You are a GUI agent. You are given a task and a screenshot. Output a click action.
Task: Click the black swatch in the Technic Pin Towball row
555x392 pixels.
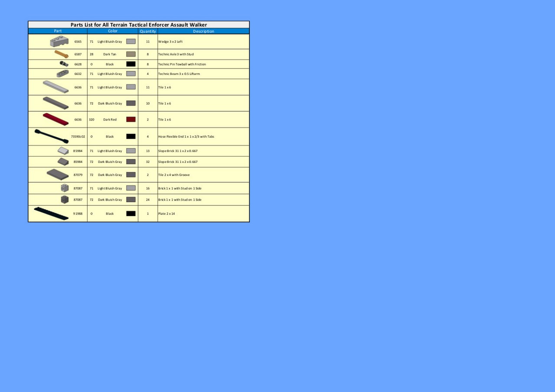(131, 64)
